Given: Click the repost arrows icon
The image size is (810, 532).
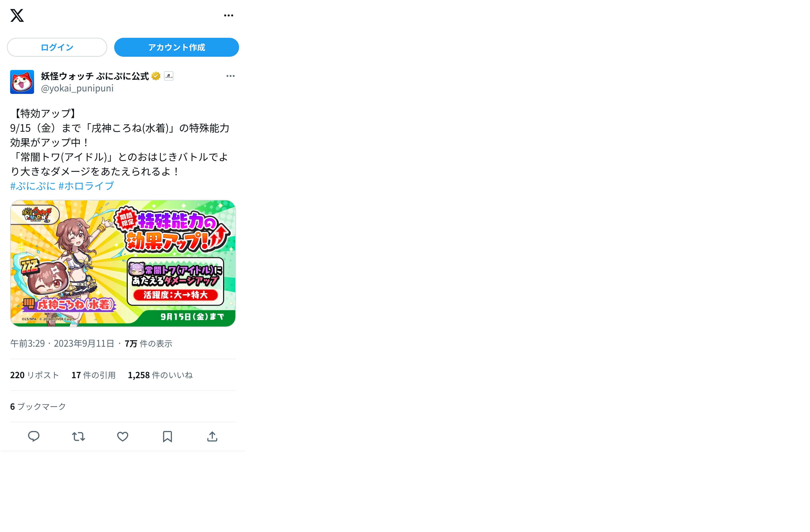Looking at the screenshot, I should [x=78, y=436].
